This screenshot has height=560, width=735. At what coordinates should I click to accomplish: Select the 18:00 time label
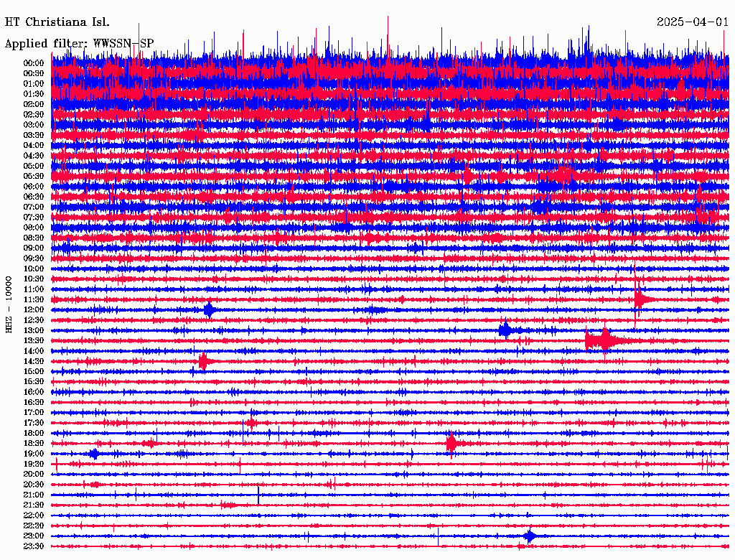tap(34, 434)
